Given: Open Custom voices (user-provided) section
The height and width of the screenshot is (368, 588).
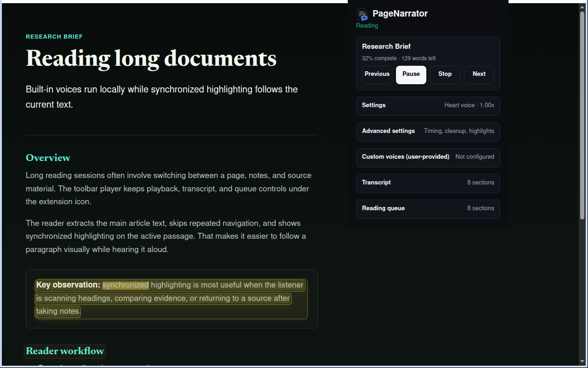Looking at the screenshot, I should point(428,157).
